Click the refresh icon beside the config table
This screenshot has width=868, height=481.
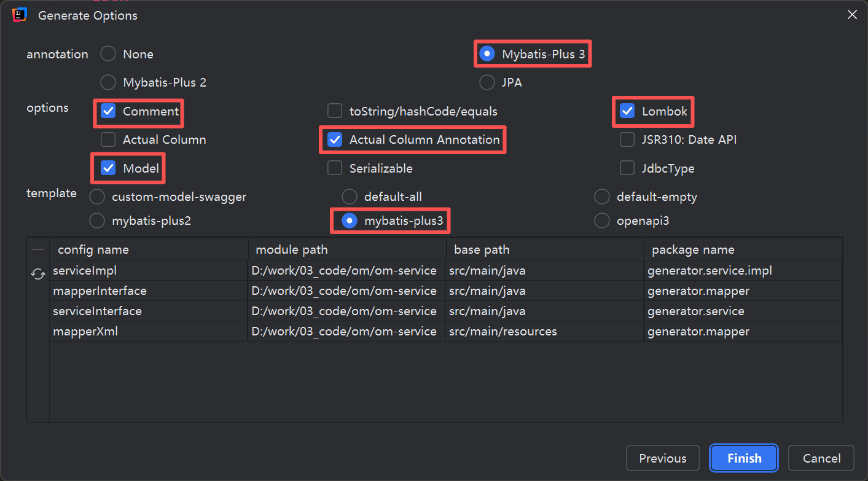38,275
